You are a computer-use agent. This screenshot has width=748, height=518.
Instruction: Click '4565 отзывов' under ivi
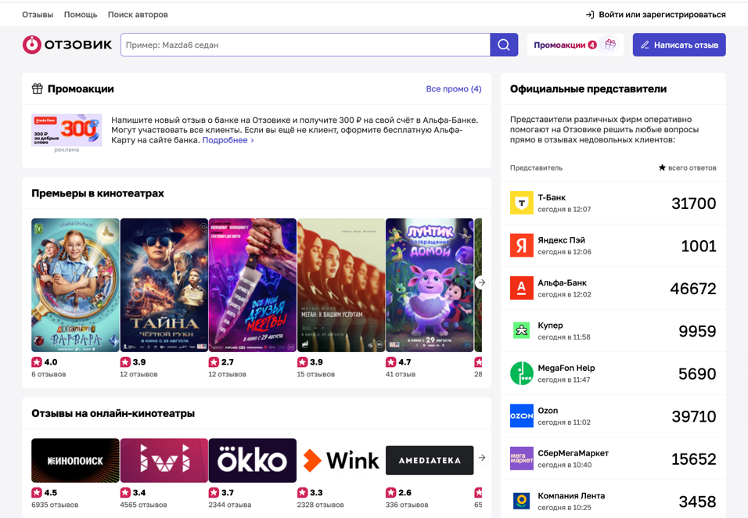point(144,505)
